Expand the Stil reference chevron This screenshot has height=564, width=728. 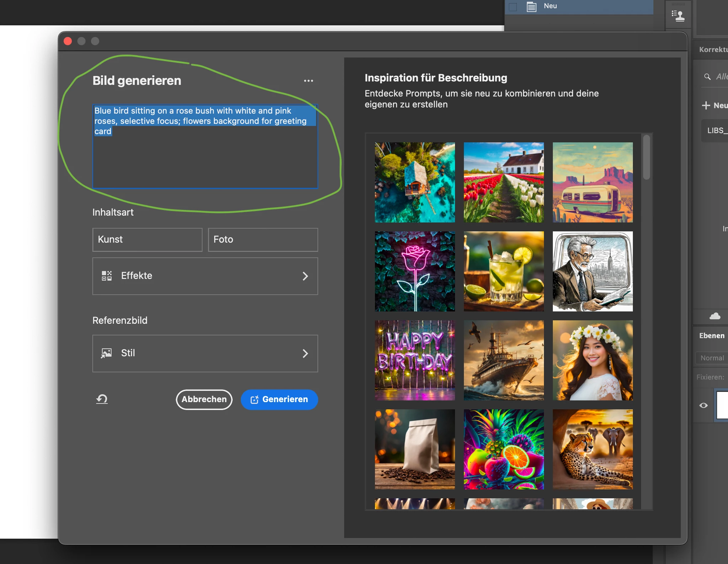[x=305, y=353]
